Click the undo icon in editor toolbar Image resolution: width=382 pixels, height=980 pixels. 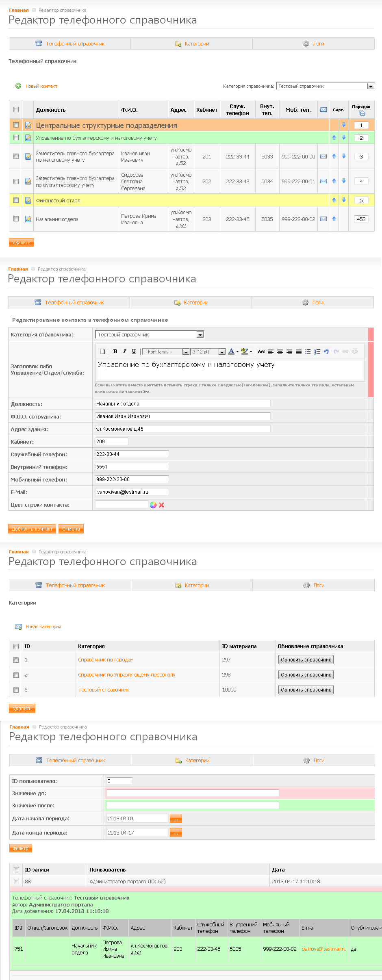[326, 351]
